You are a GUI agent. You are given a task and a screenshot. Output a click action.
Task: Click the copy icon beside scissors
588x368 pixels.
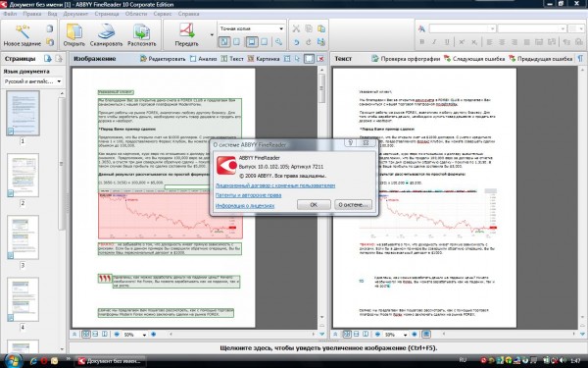tap(309, 28)
